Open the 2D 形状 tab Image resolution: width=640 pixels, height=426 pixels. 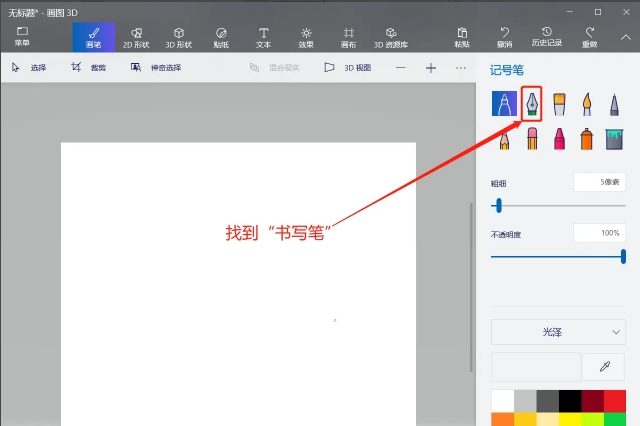point(136,38)
